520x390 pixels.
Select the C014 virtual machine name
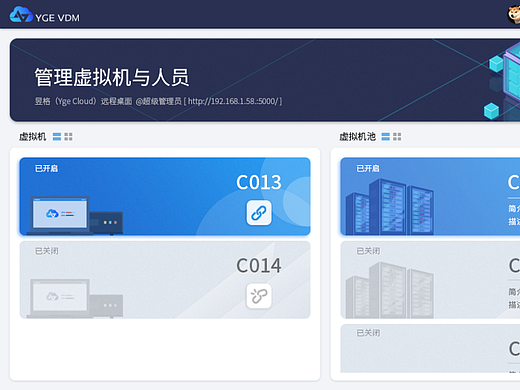[x=259, y=266]
